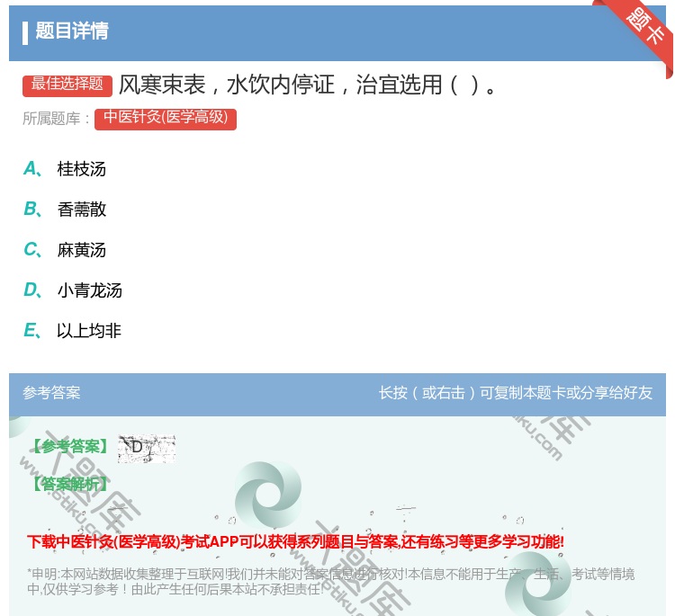Click the 【答案解析】 green label
This screenshot has height=616, width=675.
coord(70,484)
